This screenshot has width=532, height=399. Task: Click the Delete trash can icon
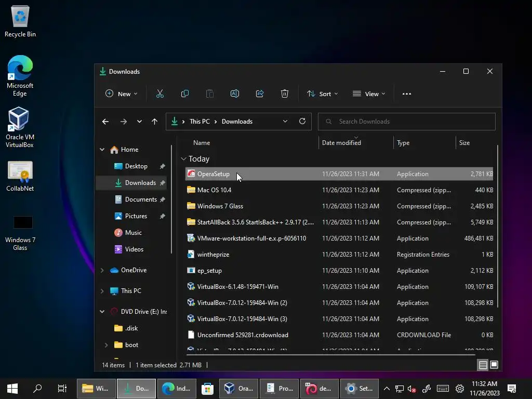(285, 94)
